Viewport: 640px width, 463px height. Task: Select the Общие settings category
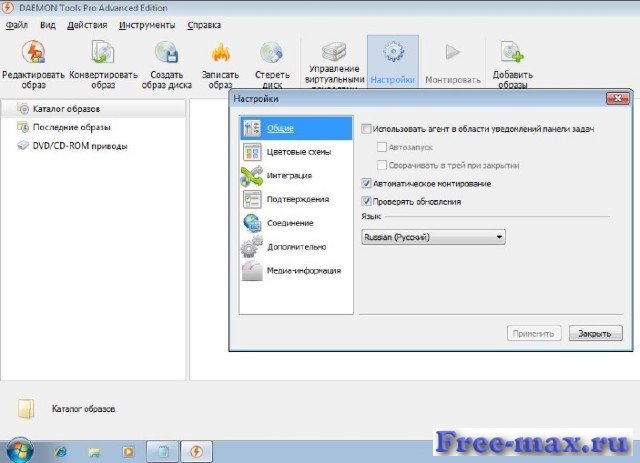(296, 128)
